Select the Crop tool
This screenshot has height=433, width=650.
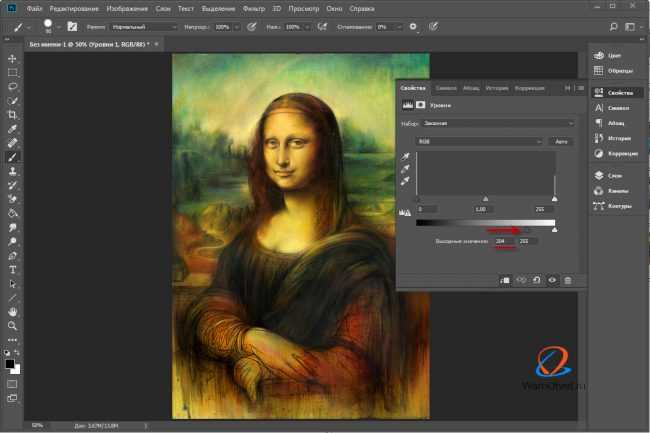(12, 115)
